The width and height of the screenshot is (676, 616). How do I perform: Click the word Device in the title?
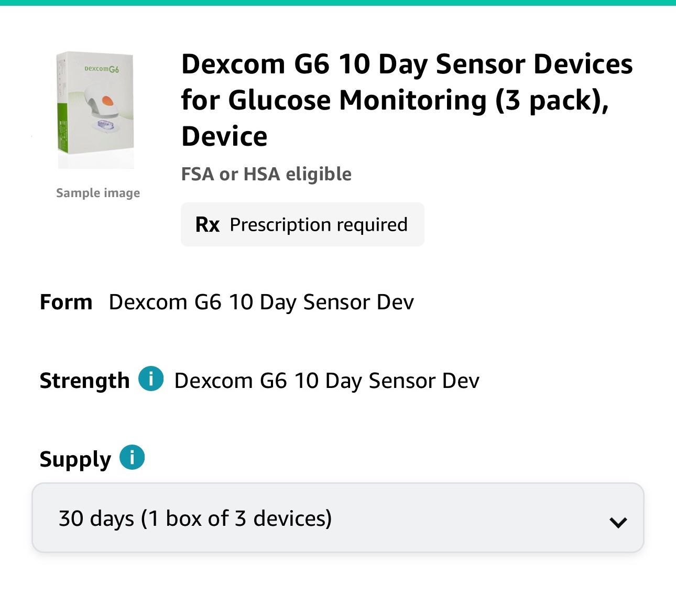point(224,136)
